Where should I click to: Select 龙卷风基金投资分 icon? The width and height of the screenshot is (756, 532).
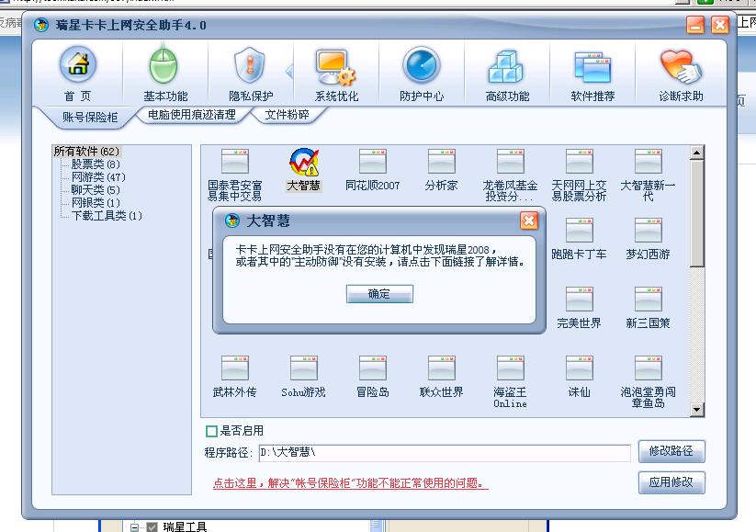pos(511,161)
